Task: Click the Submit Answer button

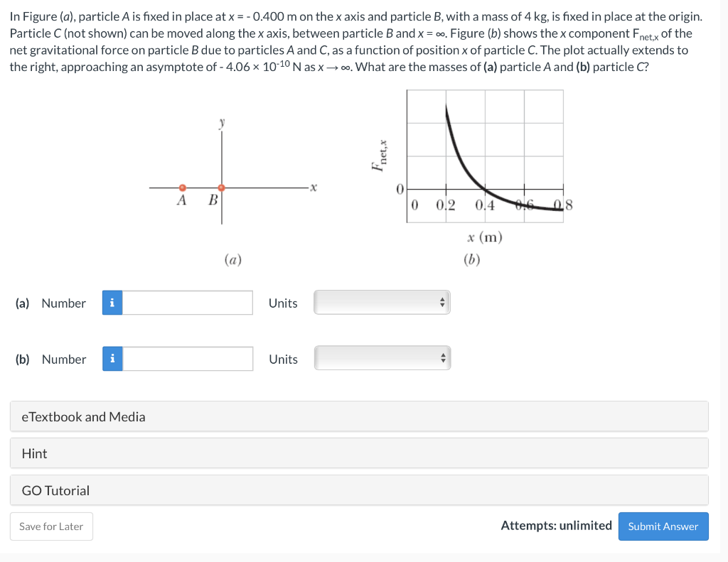Action: coord(663,526)
